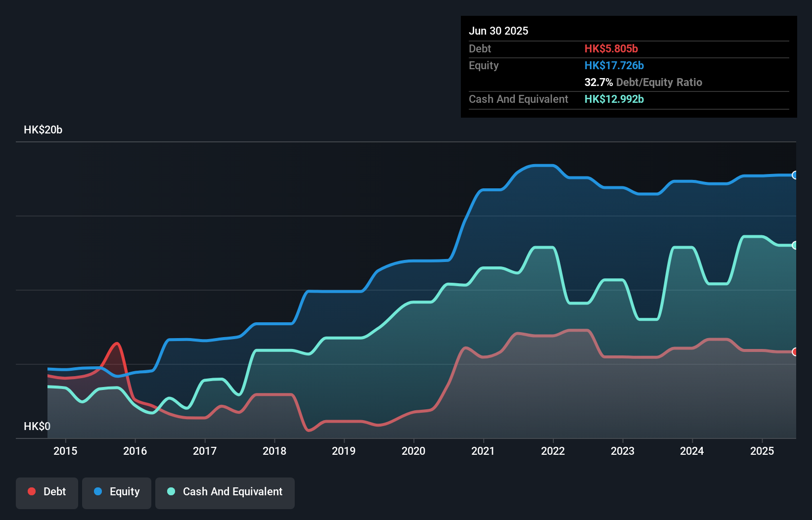Screen dimensions: 812x520
Task: Click the 2023 x-axis label
Action: 623,451
